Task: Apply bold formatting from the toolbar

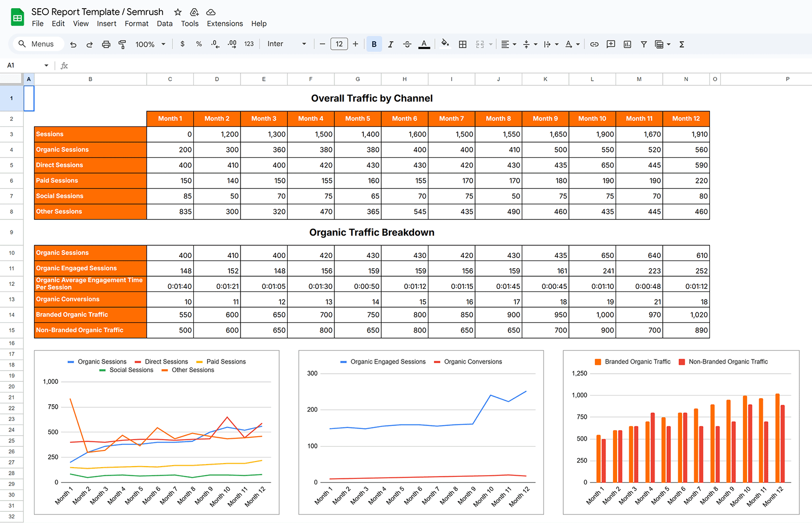Action: [374, 44]
